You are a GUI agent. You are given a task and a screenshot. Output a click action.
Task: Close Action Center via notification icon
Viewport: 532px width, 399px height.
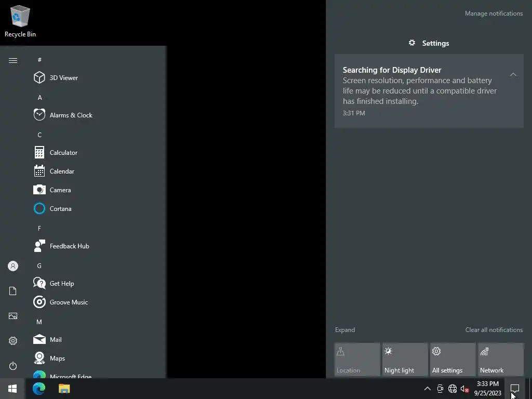[515, 389]
